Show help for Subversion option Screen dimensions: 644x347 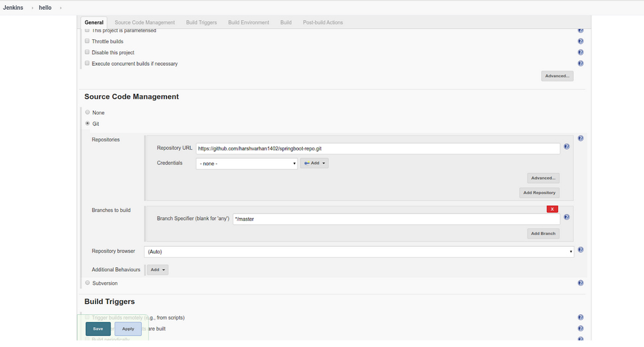580,283
